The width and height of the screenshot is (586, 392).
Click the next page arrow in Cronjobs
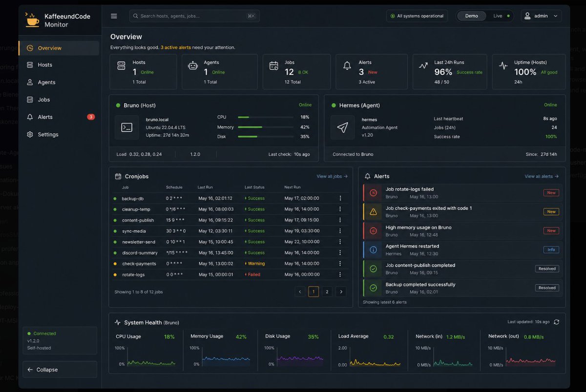click(341, 292)
